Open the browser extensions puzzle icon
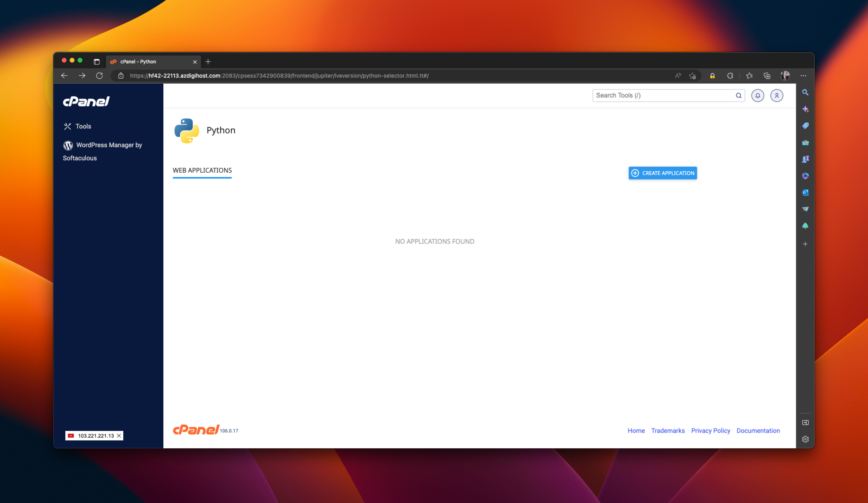This screenshot has height=503, width=868. (x=730, y=76)
